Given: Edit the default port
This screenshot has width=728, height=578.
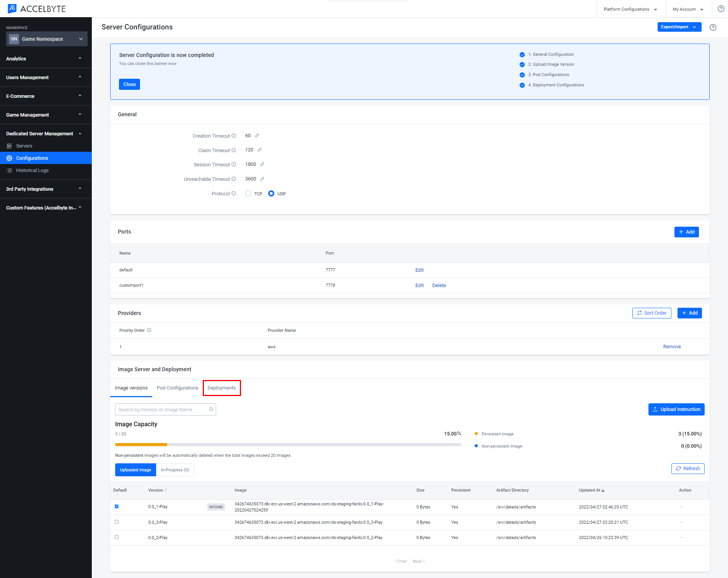Looking at the screenshot, I should click(x=420, y=270).
